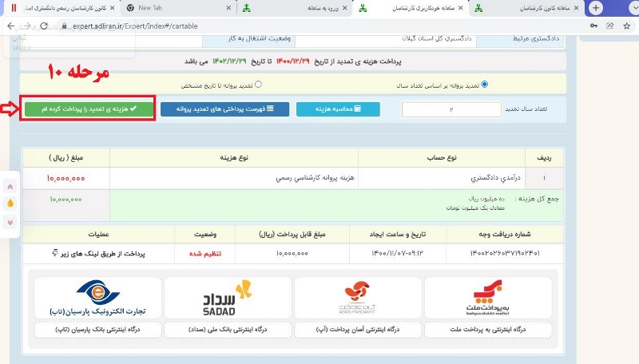The image size is (639, 364).
Task: Click the 'مبلغ ( ریال )' column header
Action: click(66, 157)
